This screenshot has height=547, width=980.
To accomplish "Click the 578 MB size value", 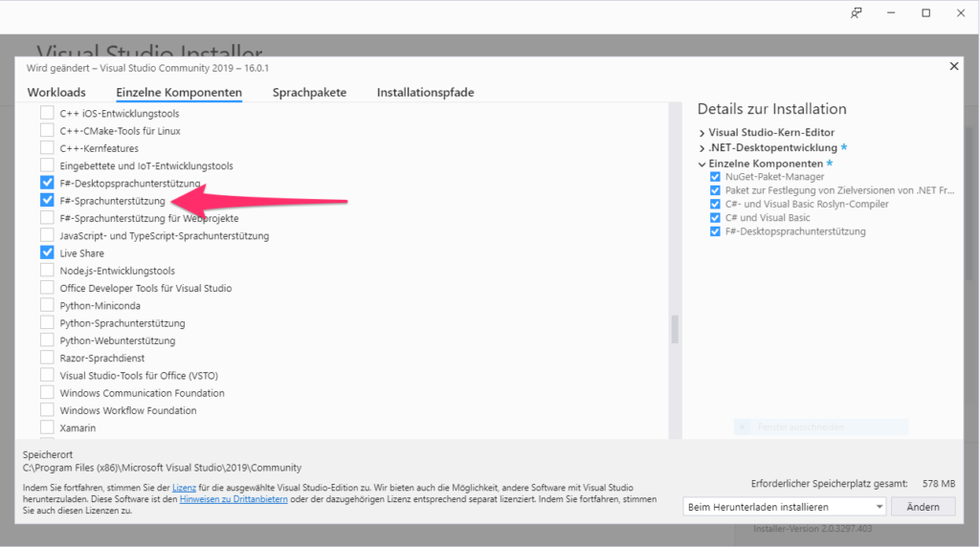I will (939, 484).
